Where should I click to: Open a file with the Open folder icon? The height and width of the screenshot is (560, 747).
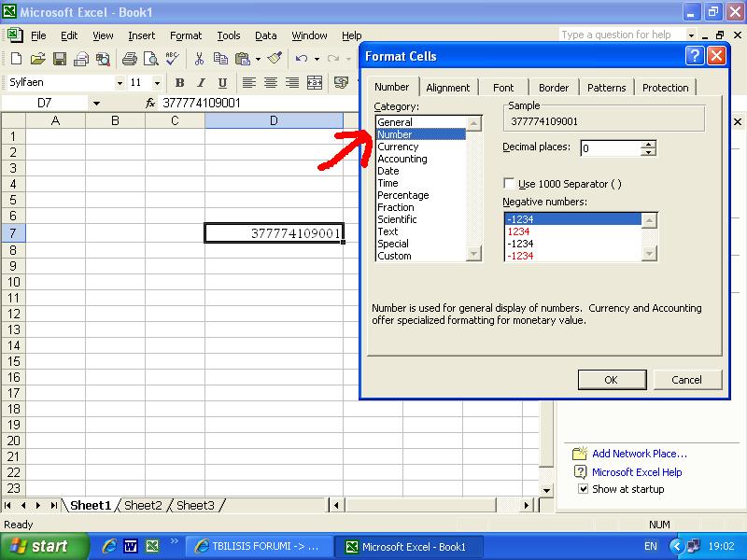pyautogui.click(x=37, y=59)
